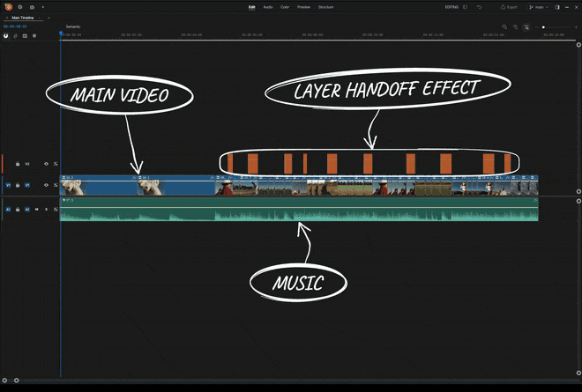This screenshot has height=392, width=582.
Task: Toggle panel icon next to EDITING
Action: (465, 7)
